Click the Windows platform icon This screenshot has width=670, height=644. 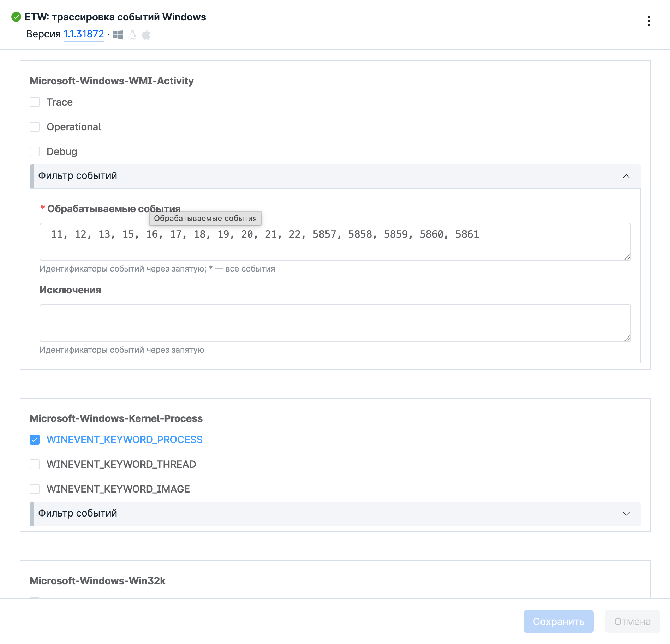118,35
